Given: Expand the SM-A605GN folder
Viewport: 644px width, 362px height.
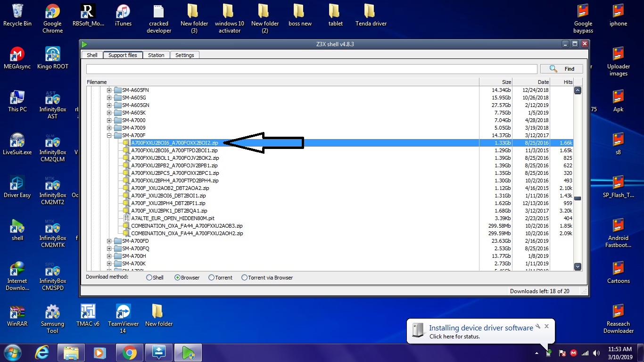Looking at the screenshot, I should pos(109,105).
